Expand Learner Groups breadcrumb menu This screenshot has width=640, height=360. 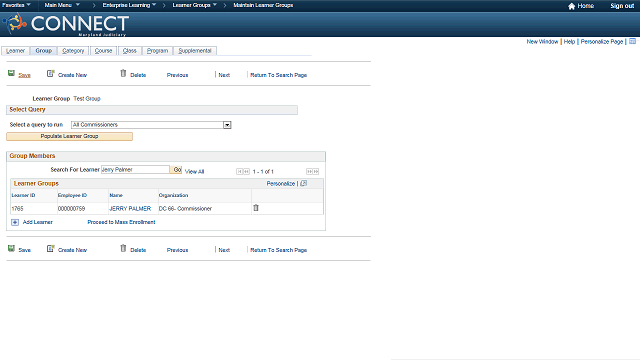tap(194, 5)
